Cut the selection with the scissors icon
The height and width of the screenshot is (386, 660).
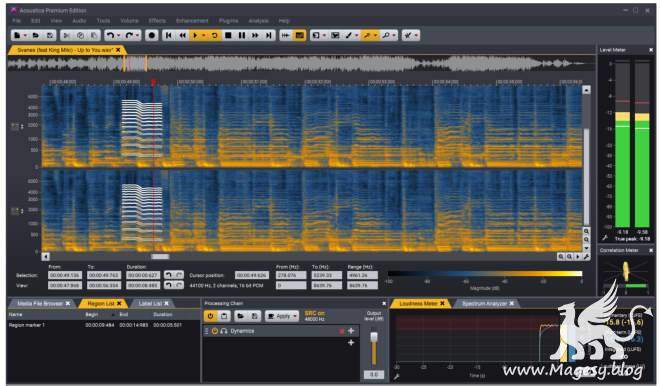(66, 36)
